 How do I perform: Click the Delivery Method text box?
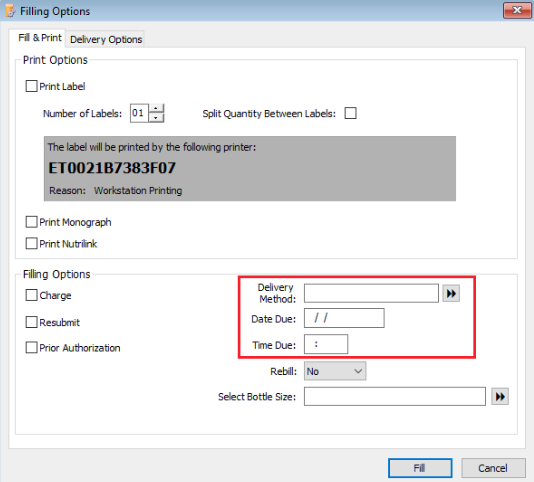point(371,293)
